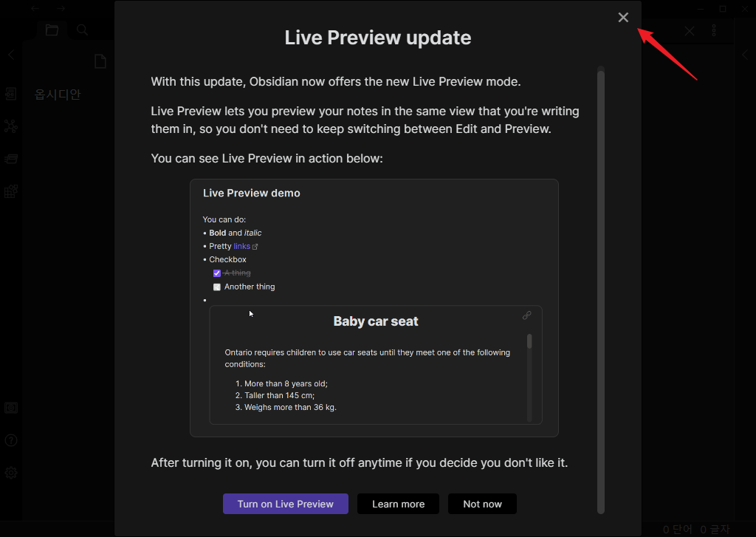Open graph view from the ribbon
Screen dimensions: 756x537
tap(11, 126)
